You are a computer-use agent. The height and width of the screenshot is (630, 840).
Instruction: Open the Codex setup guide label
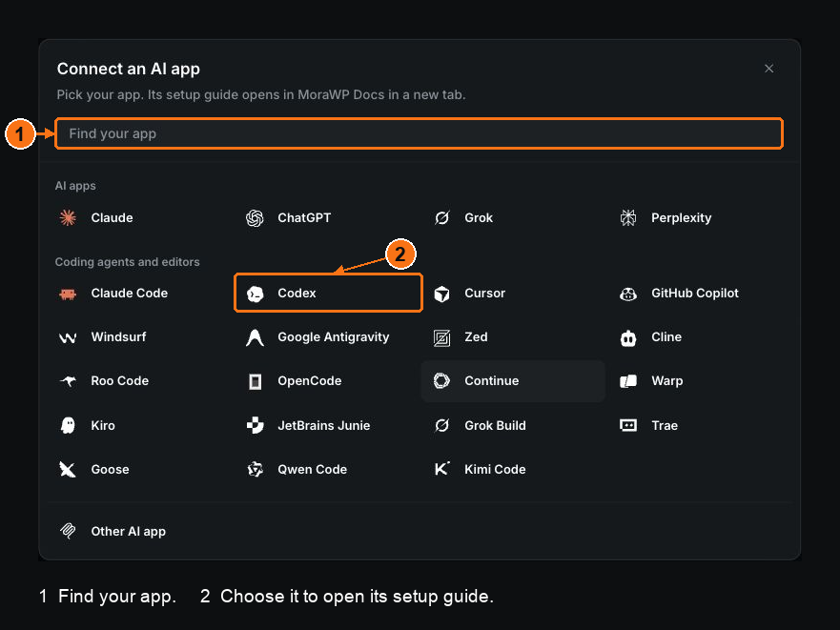(297, 294)
